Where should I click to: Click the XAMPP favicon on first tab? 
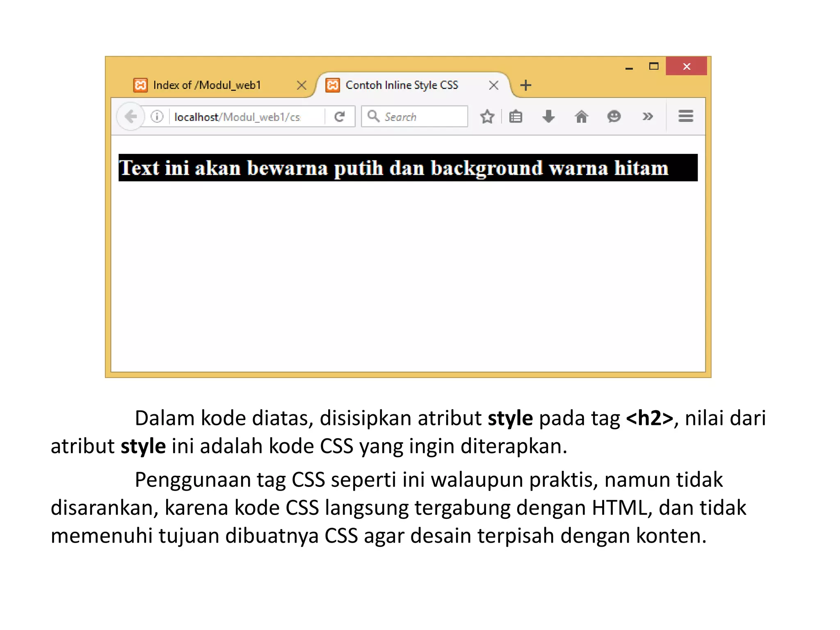(140, 85)
